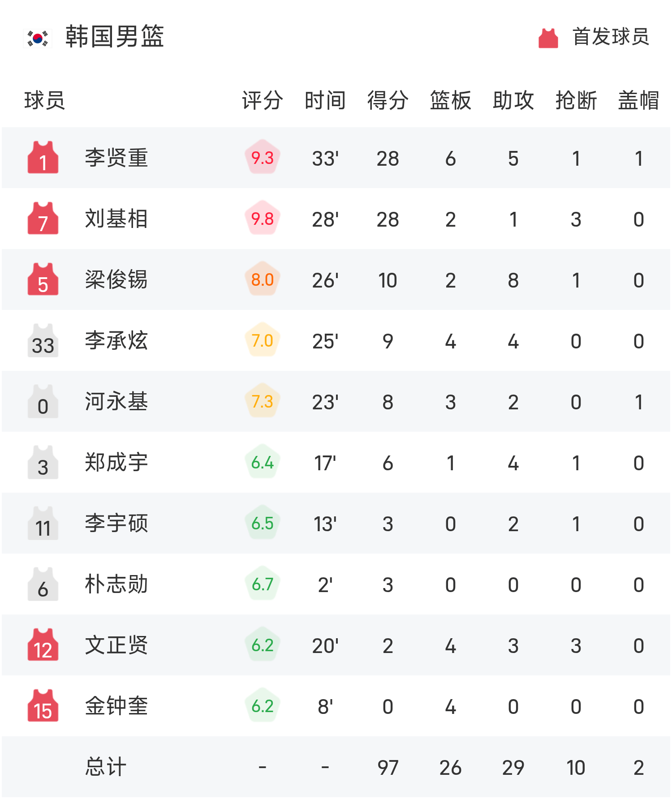Select red jersey number 12 icon

pos(43,644)
